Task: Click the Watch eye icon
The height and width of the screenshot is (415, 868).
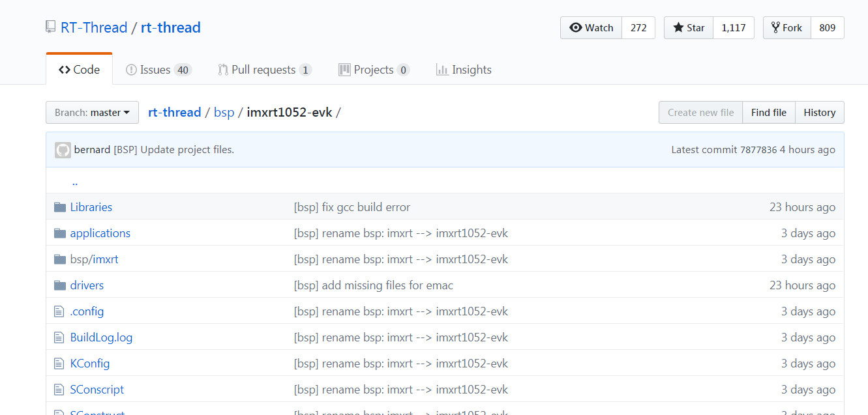Action: [575, 27]
